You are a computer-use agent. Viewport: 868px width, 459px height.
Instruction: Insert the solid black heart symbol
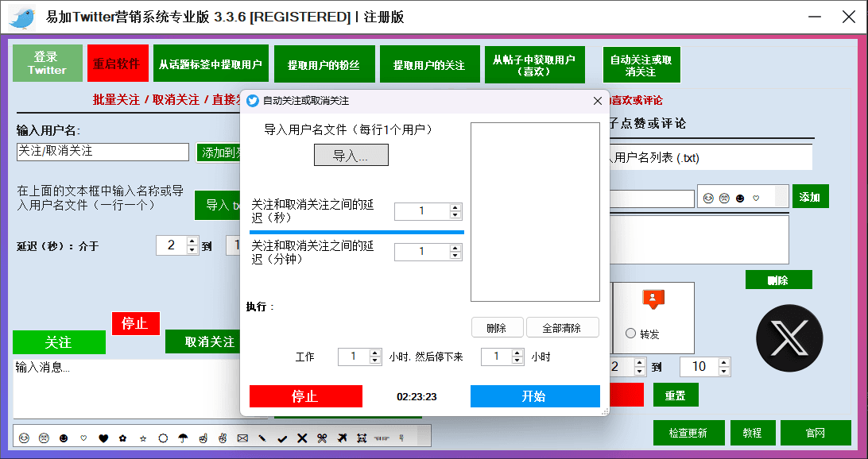click(x=103, y=438)
